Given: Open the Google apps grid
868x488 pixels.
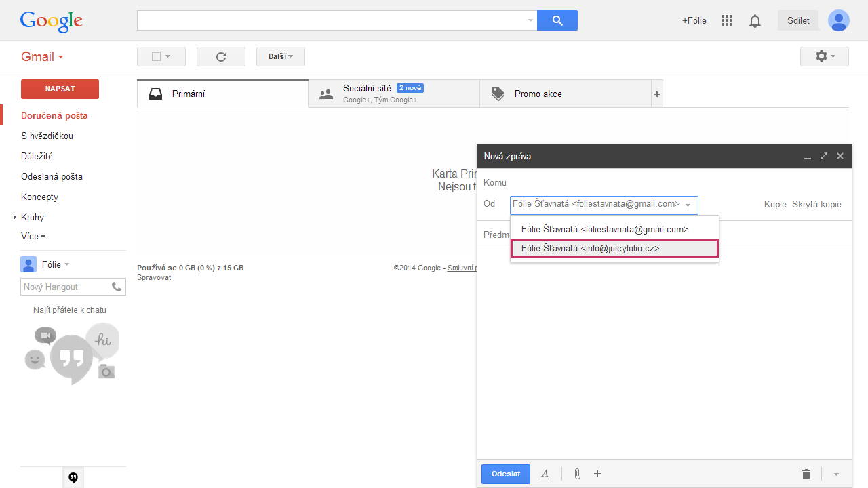Looking at the screenshot, I should [x=727, y=20].
